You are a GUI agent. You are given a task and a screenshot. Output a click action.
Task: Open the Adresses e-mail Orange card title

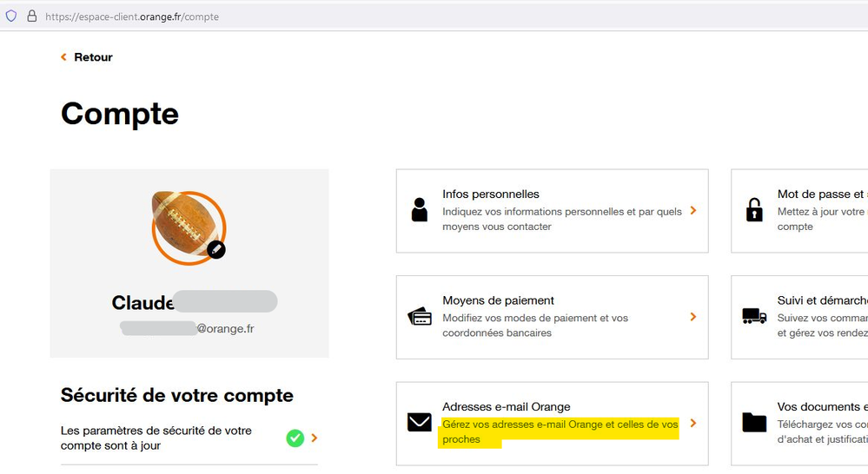[x=506, y=406]
